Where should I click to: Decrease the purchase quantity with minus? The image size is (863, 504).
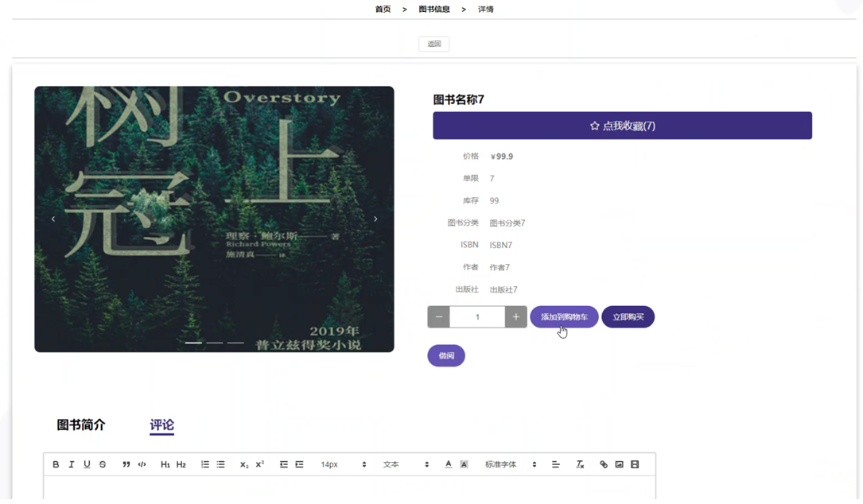[x=438, y=317]
